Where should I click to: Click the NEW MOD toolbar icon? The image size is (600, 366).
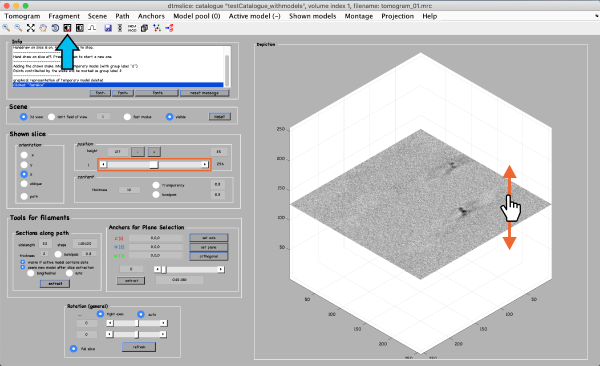[x=132, y=28]
